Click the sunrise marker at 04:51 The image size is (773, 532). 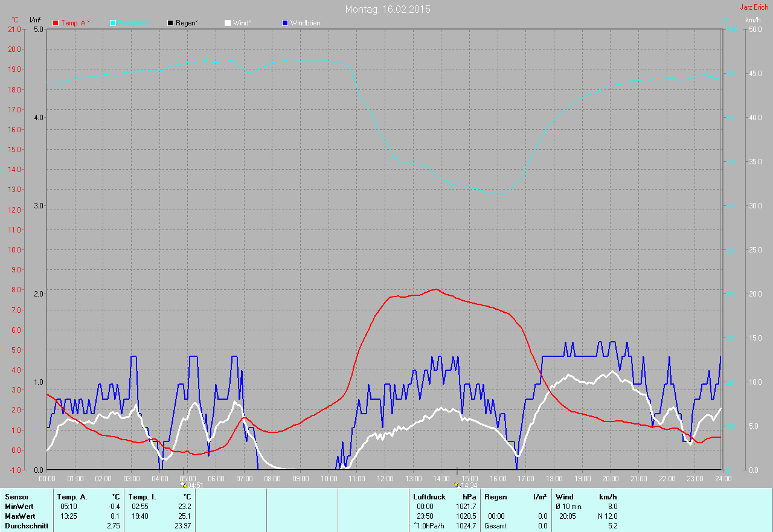184,484
